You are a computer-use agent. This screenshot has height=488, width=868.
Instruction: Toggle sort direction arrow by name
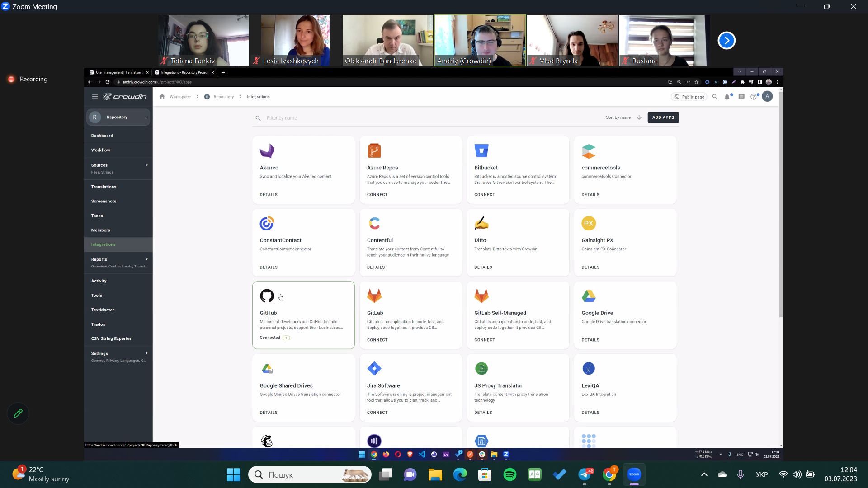coord(639,117)
